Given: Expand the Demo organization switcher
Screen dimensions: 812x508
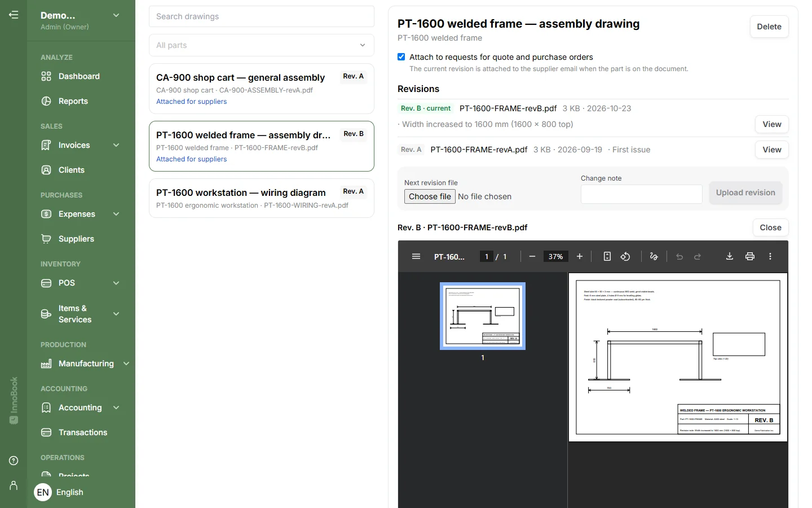Looking at the screenshot, I should (116, 15).
